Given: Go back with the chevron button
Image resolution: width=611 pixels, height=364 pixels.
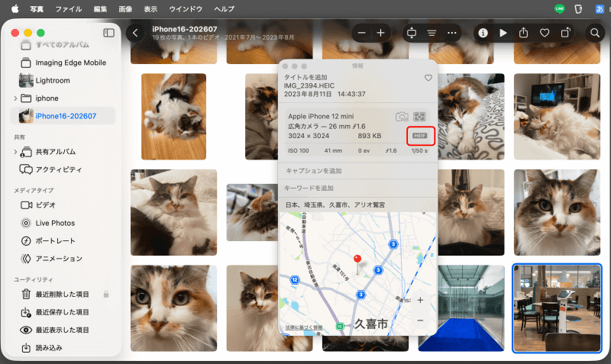Looking at the screenshot, I should [x=135, y=33].
